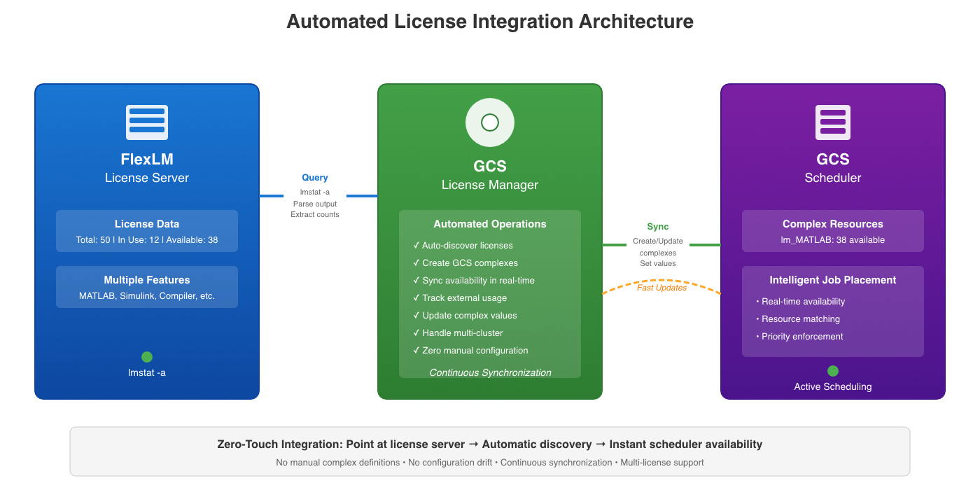
Task: Click the GCS Scheduler stack icon
Action: 833,122
